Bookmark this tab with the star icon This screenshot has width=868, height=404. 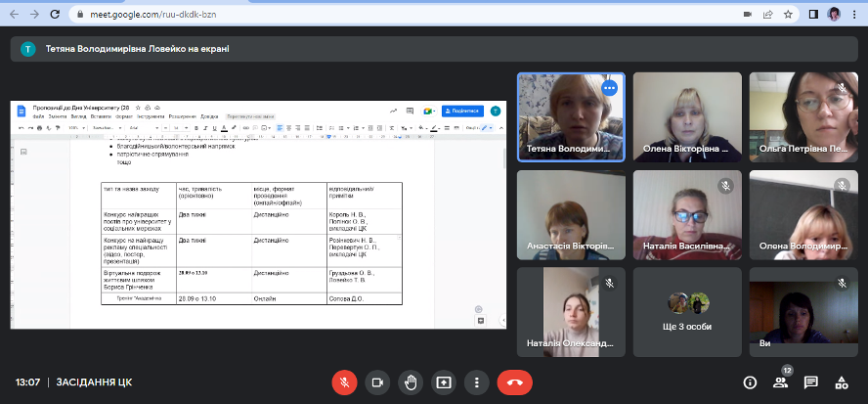[x=788, y=15]
